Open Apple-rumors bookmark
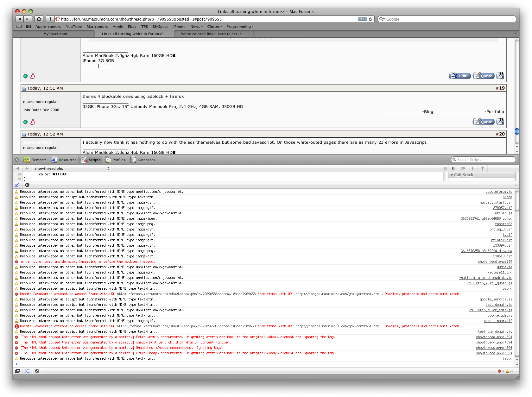 (x=48, y=27)
